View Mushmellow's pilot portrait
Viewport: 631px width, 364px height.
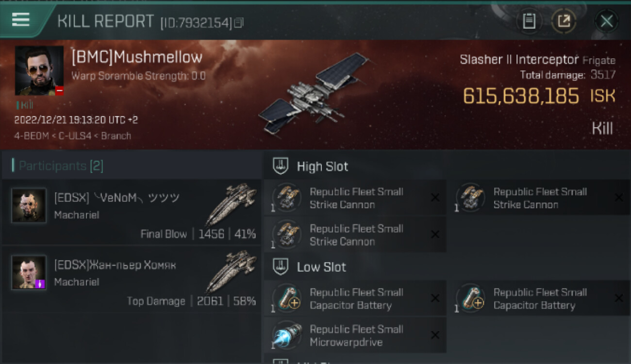pos(39,70)
